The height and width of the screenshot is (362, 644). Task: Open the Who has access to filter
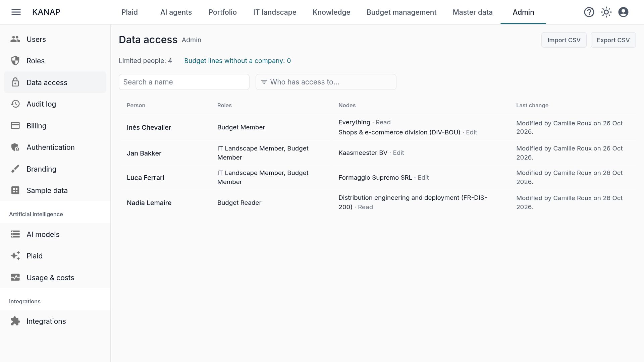(x=326, y=82)
